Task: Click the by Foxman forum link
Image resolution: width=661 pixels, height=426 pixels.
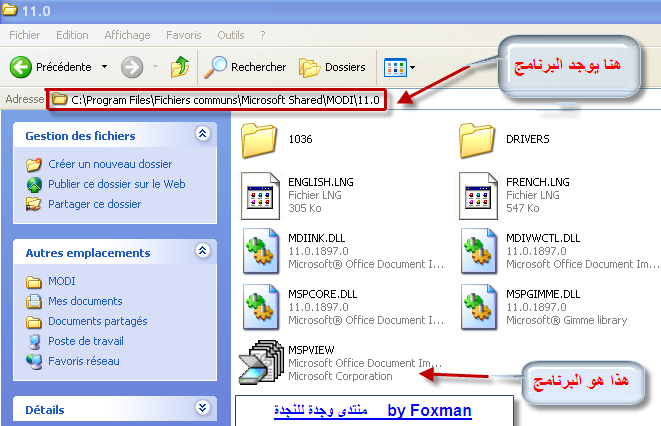Action: click(373, 410)
